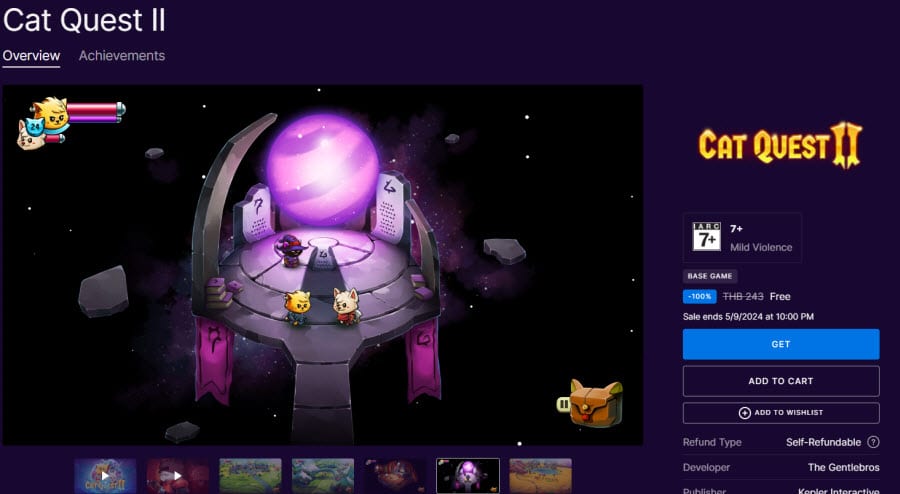Click the blue GET button
This screenshot has height=494, width=900.
pyautogui.click(x=781, y=344)
